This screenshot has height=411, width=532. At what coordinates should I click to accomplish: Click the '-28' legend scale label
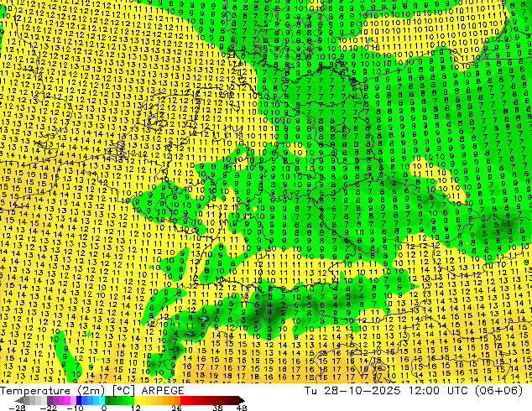tap(17, 408)
